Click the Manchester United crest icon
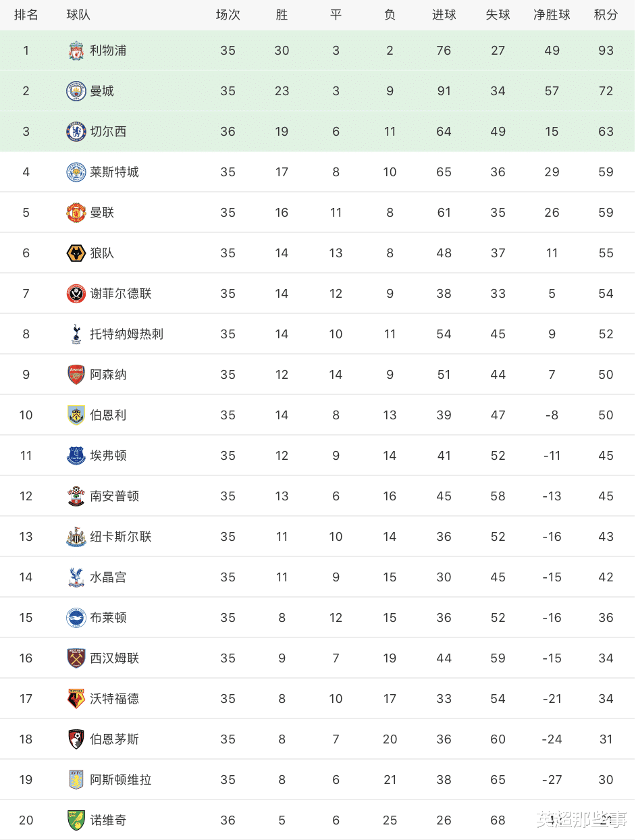The width and height of the screenshot is (636, 840). pyautogui.click(x=76, y=213)
